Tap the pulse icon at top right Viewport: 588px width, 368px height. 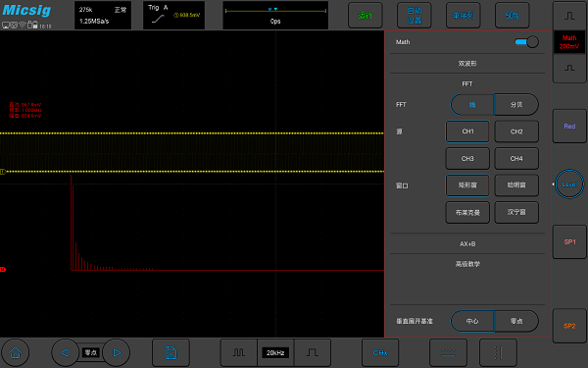pos(569,16)
